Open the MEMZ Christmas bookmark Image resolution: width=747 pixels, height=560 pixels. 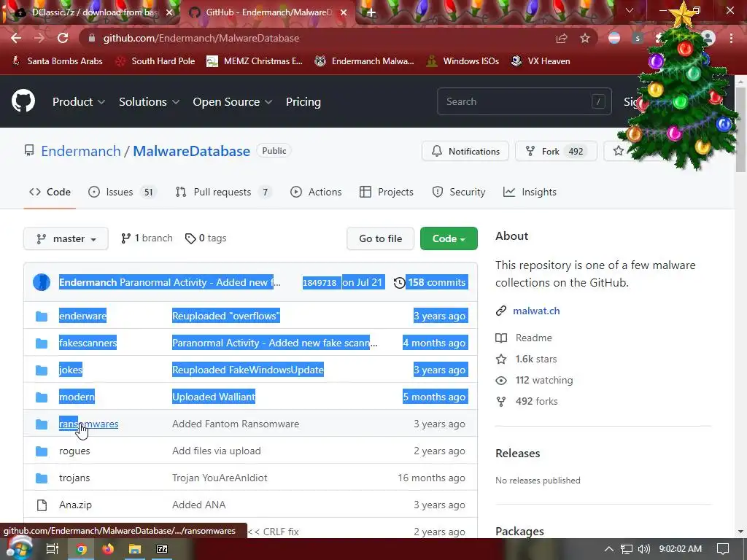click(255, 61)
